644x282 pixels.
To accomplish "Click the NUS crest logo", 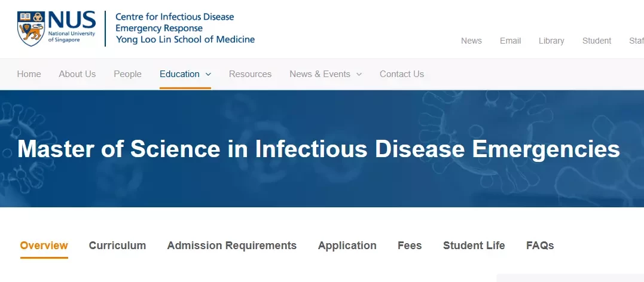I will coord(31,28).
